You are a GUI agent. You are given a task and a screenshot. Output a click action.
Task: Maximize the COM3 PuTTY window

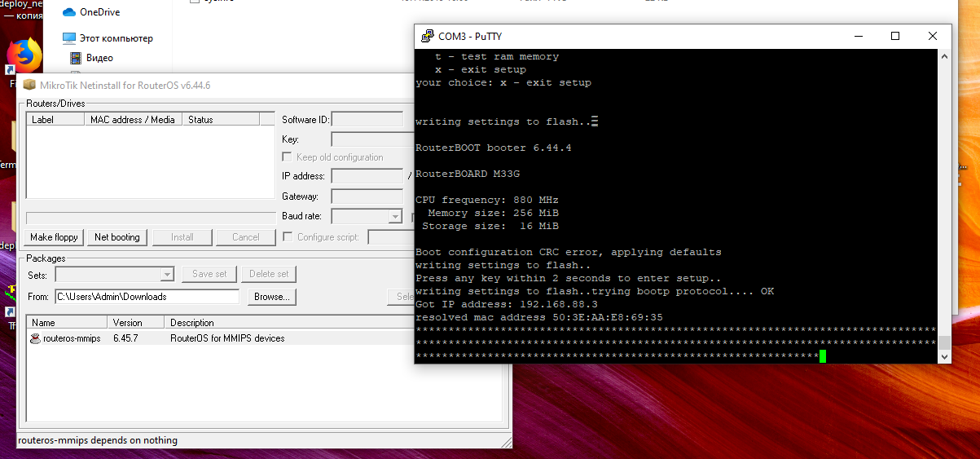895,36
